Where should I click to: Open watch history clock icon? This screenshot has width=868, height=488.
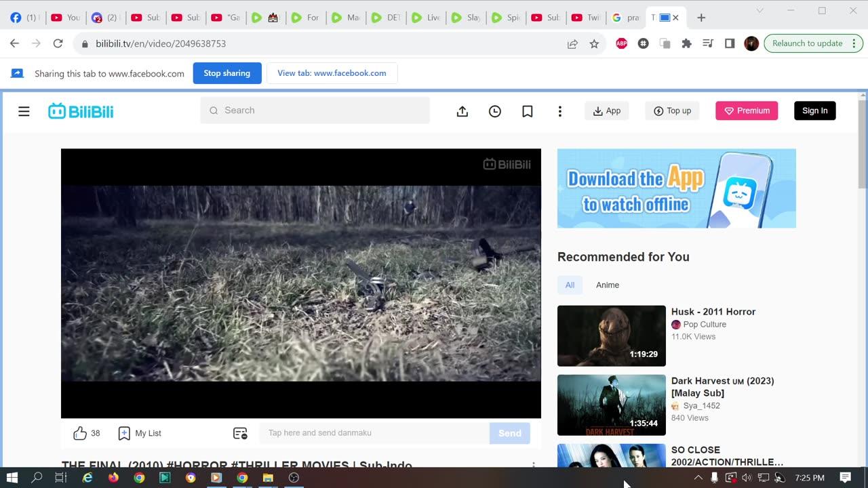495,111
